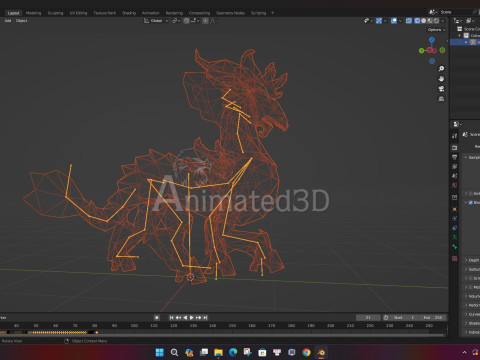The width and height of the screenshot is (480, 360).
Task: Open the View Layer properties tab
Action: click(x=455, y=166)
